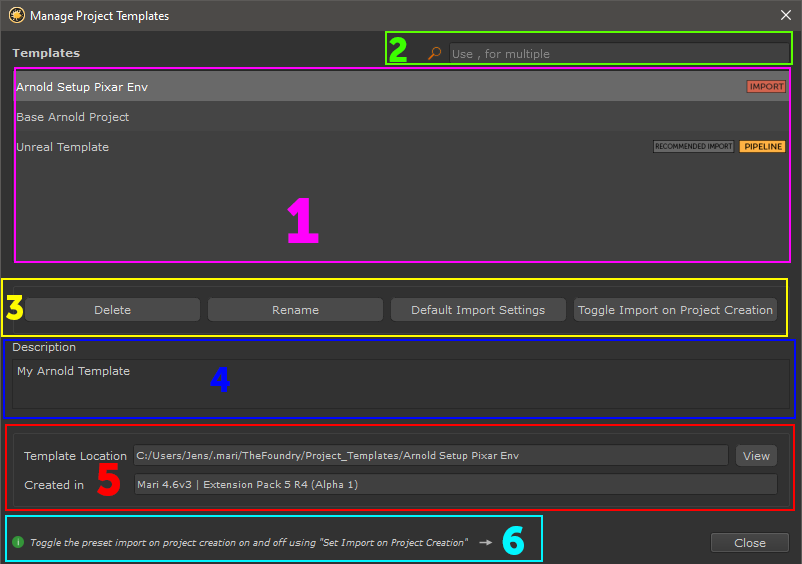802x564 pixels.
Task: Select the Arnold Setup Pixar Env template
Action: [x=82, y=87]
